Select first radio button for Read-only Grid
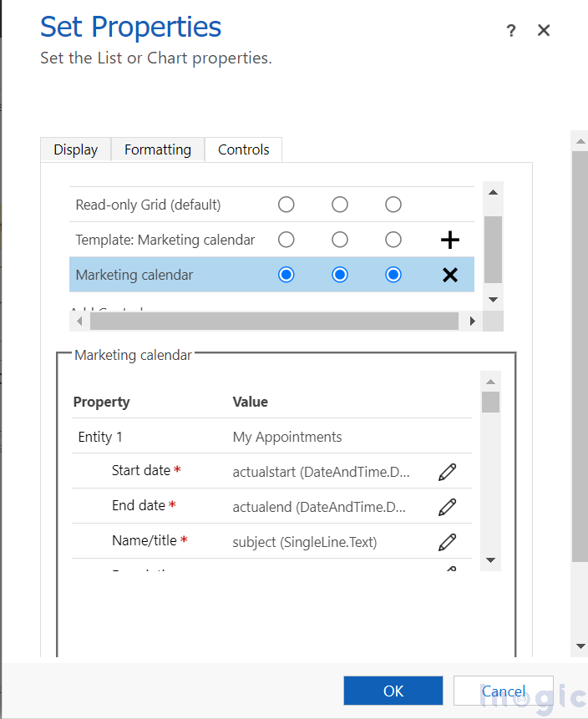 pos(286,205)
